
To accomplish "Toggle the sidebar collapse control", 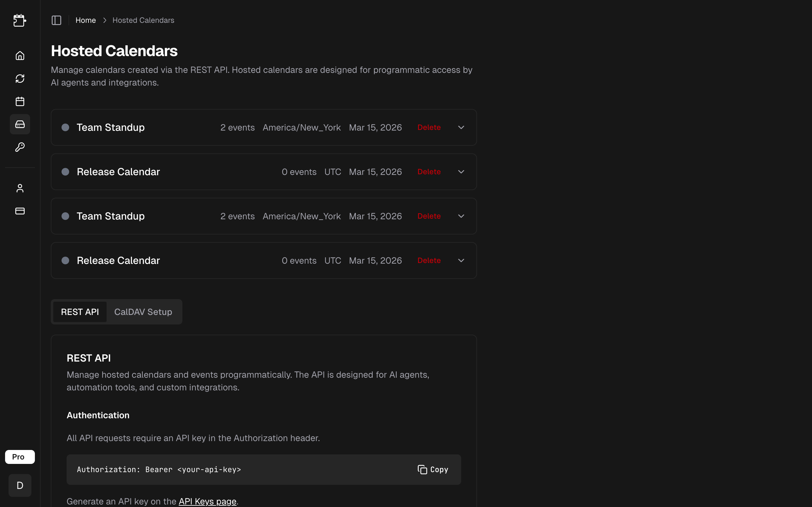I will click(x=56, y=20).
